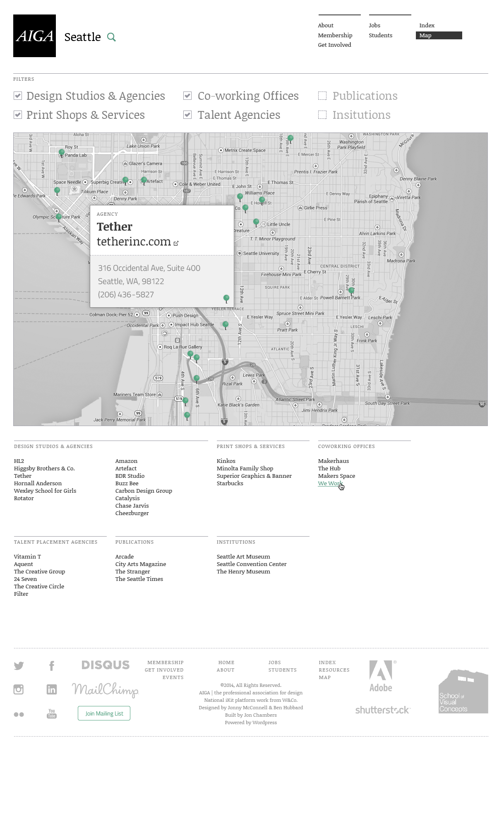
Task: Open Seattle Art Museum listing
Action: click(x=243, y=556)
